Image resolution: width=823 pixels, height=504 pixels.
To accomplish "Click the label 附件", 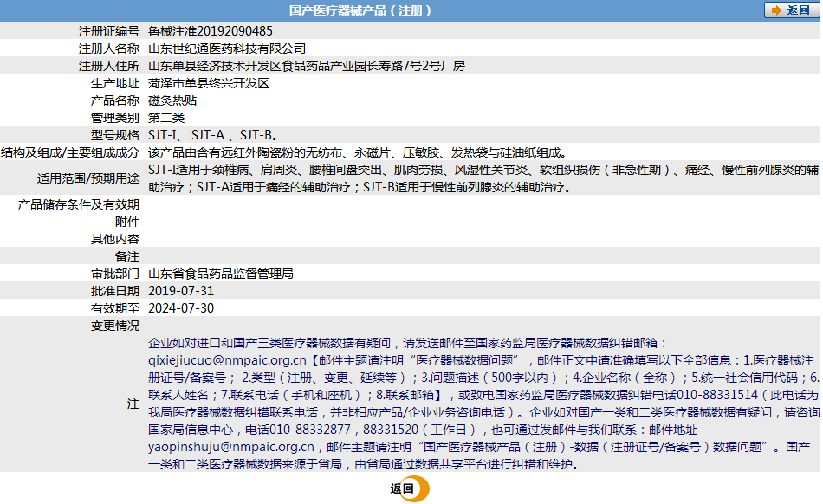I will point(127,222).
